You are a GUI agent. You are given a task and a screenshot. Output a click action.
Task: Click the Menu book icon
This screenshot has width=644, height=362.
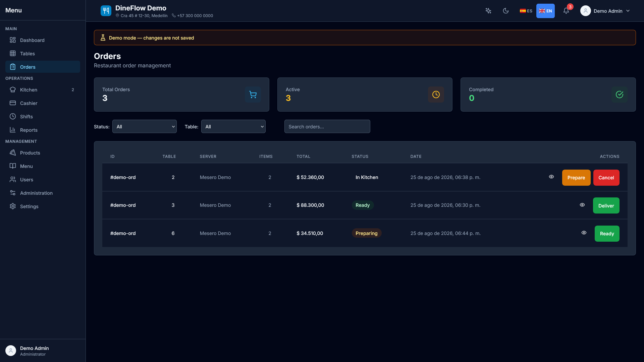[13, 166]
